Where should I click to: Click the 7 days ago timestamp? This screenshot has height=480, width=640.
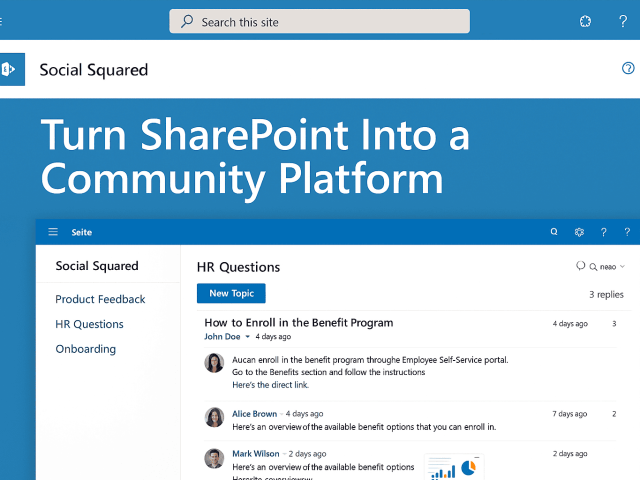point(570,414)
